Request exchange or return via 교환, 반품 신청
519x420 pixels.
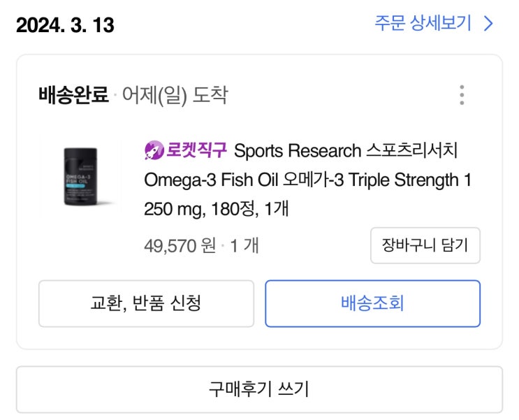[146, 303]
